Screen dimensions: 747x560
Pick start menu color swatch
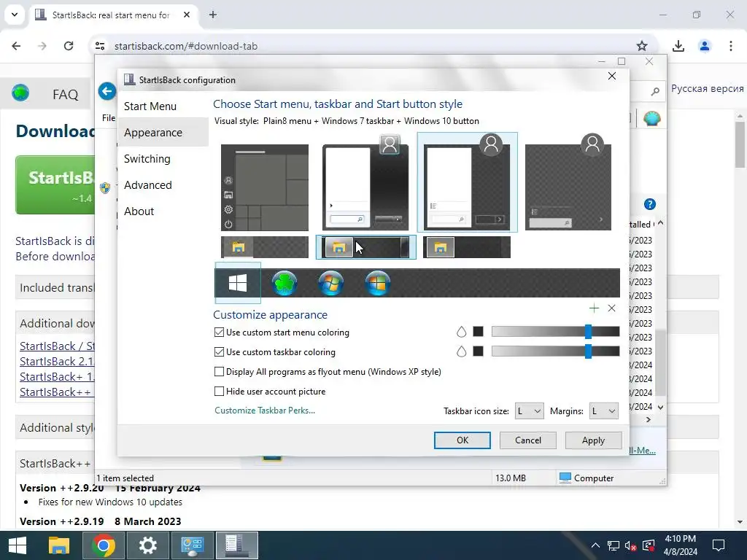(x=479, y=332)
